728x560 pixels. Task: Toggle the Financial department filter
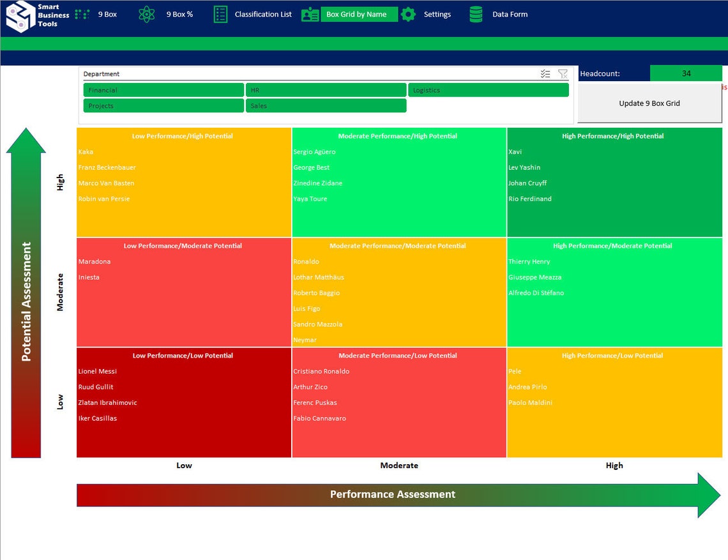coord(163,90)
